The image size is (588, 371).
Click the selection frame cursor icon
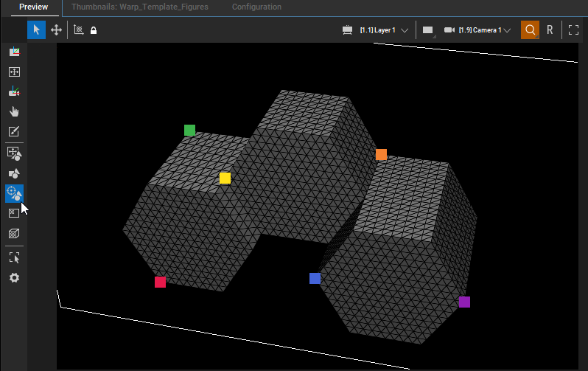tap(14, 257)
